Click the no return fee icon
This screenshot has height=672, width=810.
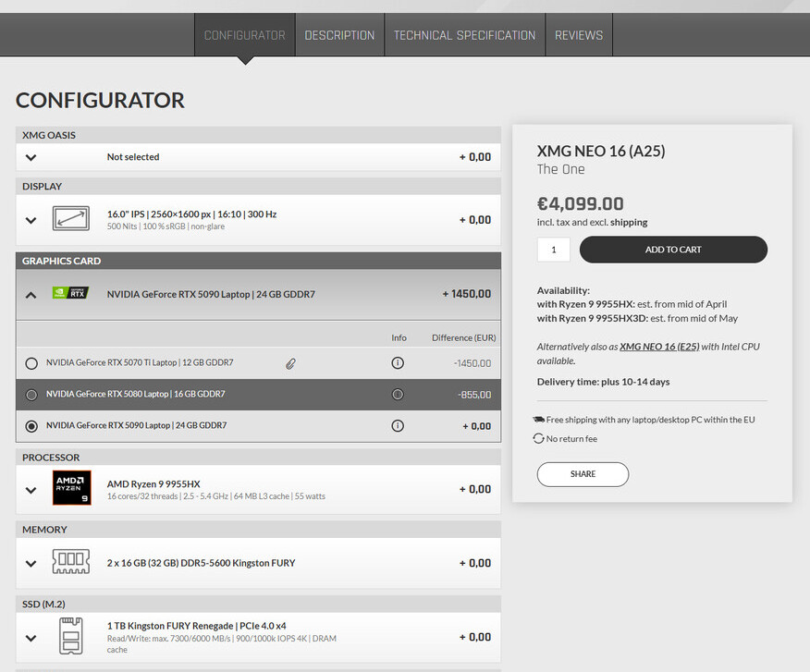pos(539,438)
